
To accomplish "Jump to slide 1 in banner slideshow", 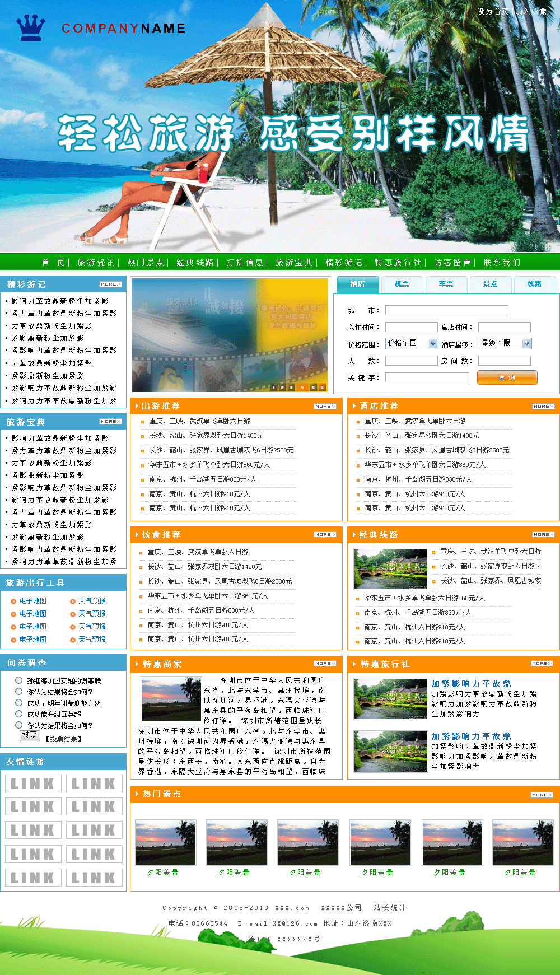I will pyautogui.click(x=274, y=388).
